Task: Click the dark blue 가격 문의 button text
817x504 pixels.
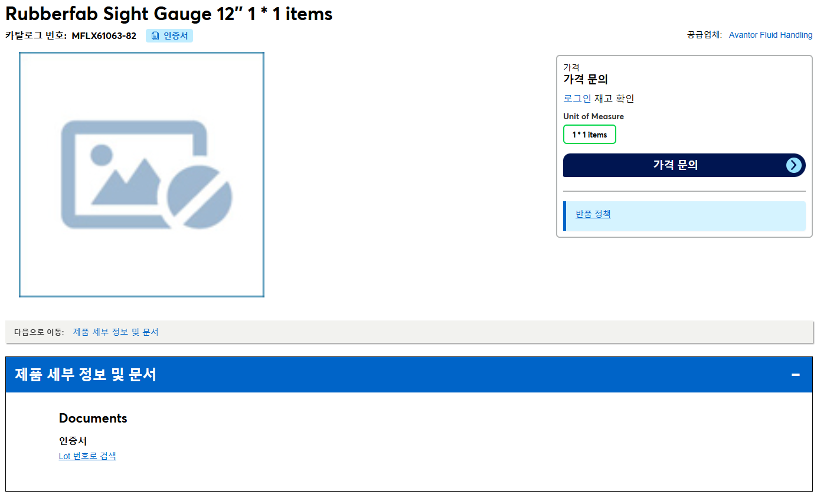Action: pos(675,165)
